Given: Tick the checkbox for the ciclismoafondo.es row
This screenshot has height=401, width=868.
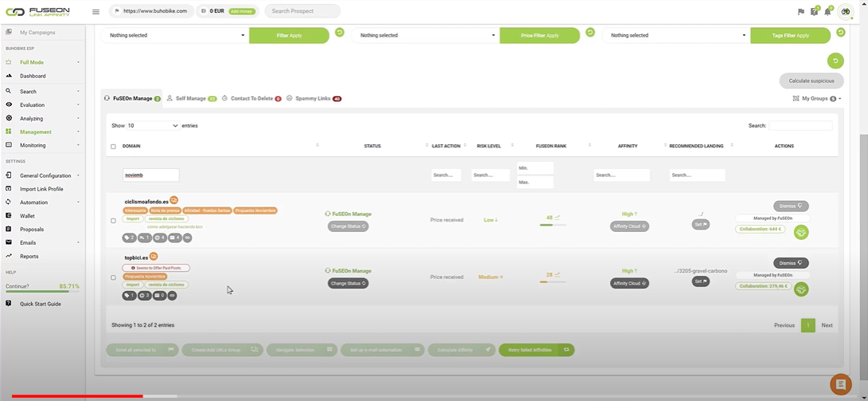Looking at the screenshot, I should tap(113, 221).
